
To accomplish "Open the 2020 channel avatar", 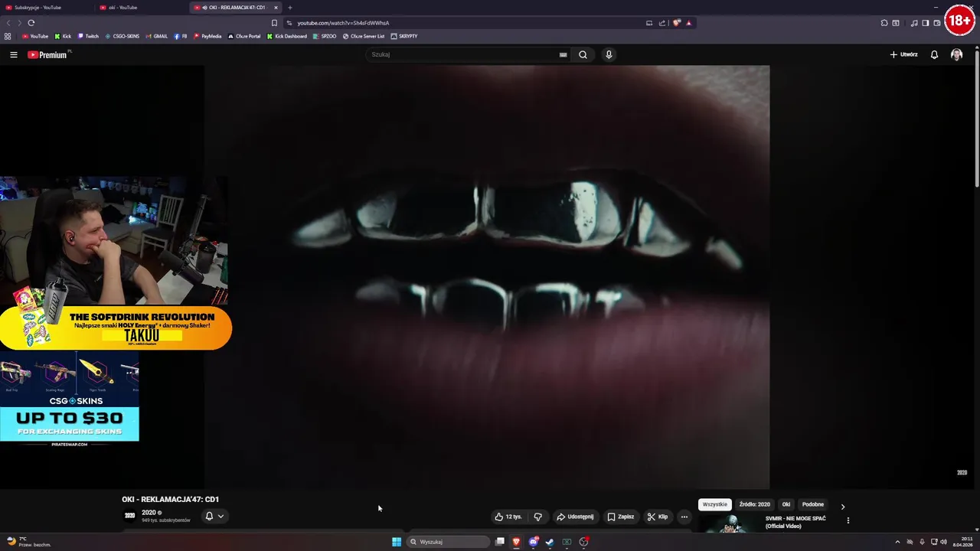I will coord(129,516).
